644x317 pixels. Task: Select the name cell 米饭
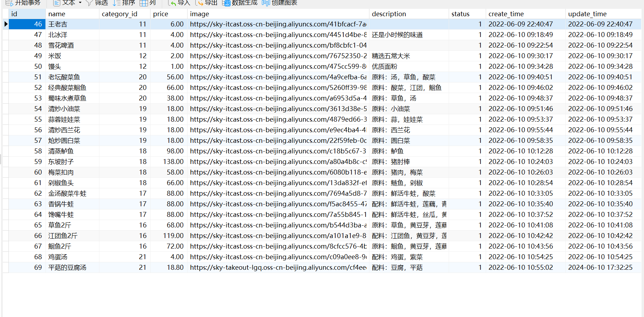point(72,56)
